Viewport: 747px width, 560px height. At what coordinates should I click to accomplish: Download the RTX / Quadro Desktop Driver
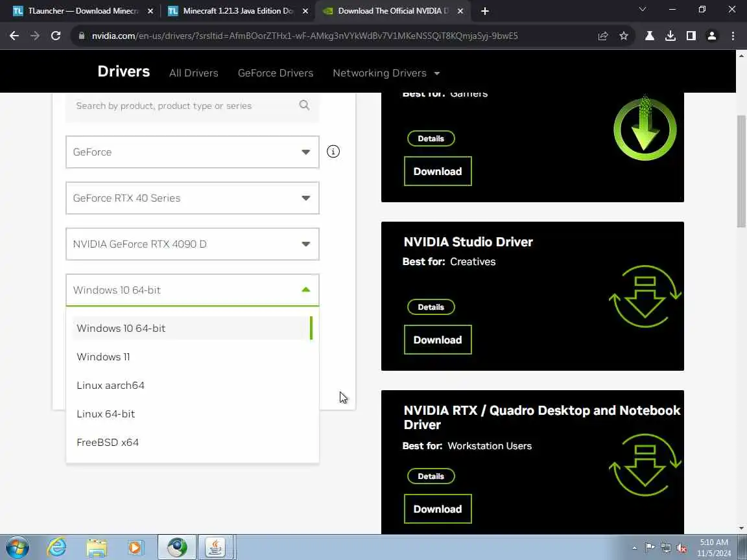pyautogui.click(x=438, y=509)
